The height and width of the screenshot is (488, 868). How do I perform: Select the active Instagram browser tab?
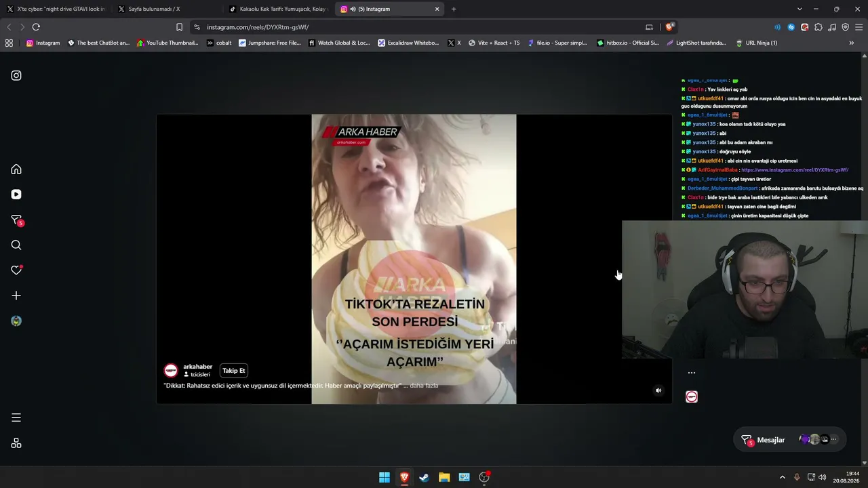[390, 9]
